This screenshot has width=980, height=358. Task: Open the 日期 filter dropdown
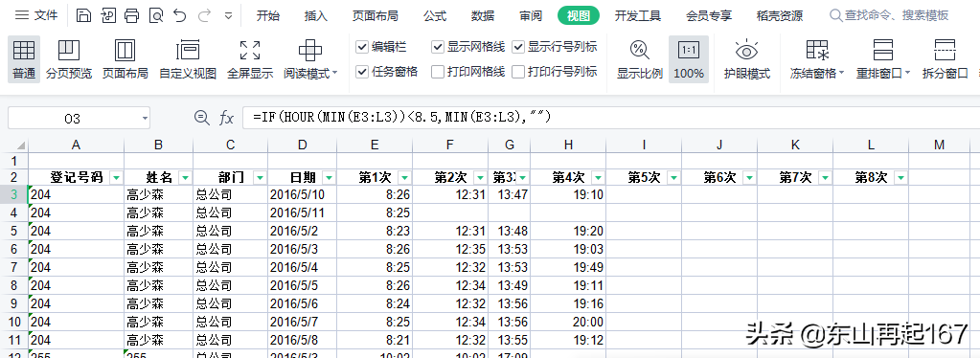(329, 178)
